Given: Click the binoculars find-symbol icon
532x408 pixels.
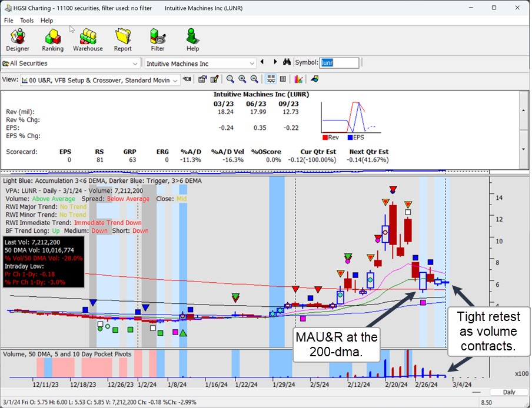Looking at the screenshot, I should [287, 62].
